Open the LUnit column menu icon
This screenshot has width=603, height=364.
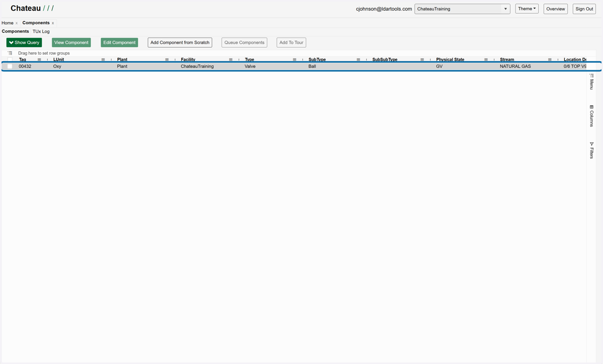103,60
